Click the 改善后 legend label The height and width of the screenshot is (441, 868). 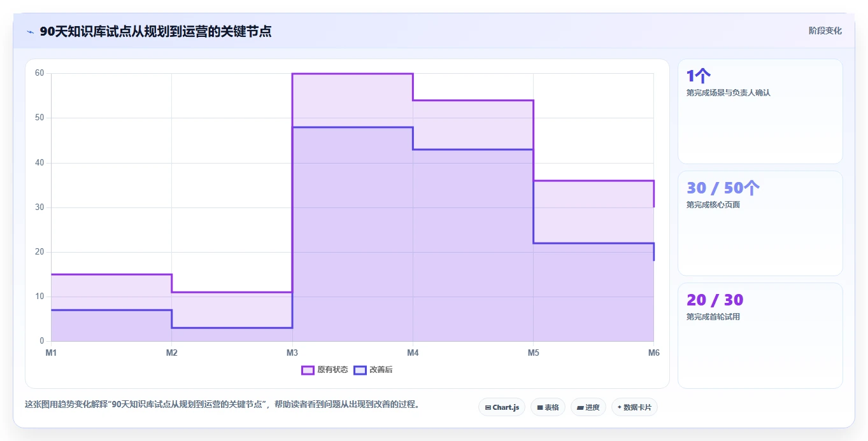(381, 370)
